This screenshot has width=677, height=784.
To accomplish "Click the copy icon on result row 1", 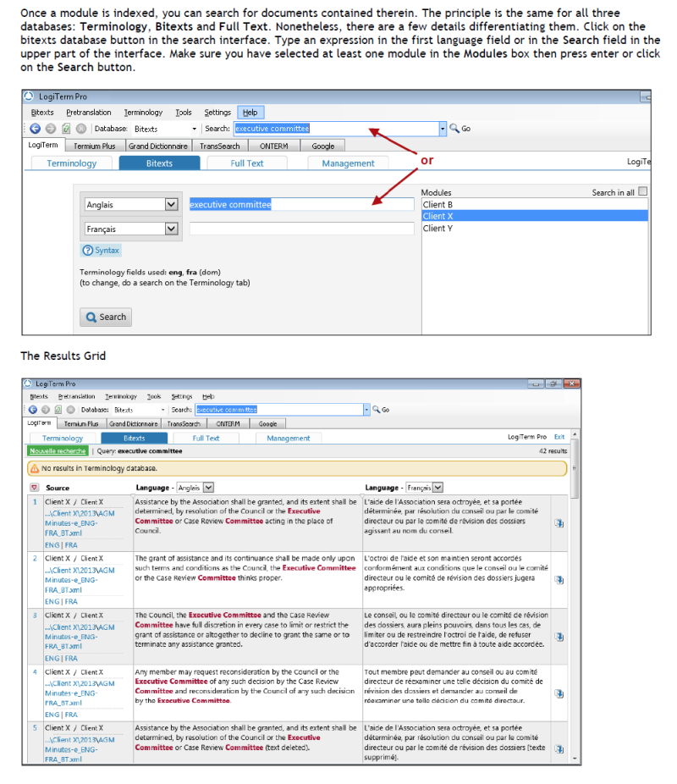I will [559, 523].
